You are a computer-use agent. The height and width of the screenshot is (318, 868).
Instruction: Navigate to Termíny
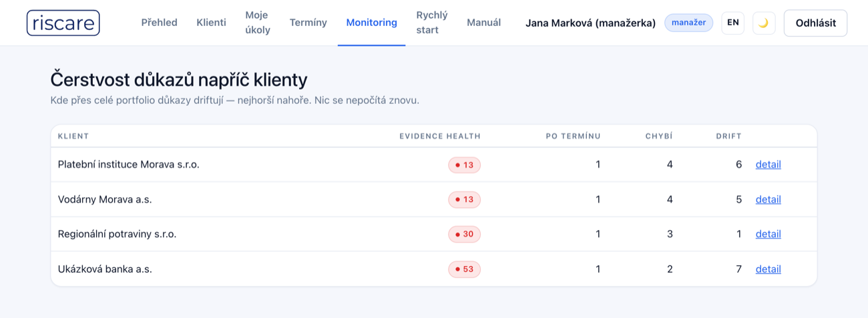click(x=308, y=23)
